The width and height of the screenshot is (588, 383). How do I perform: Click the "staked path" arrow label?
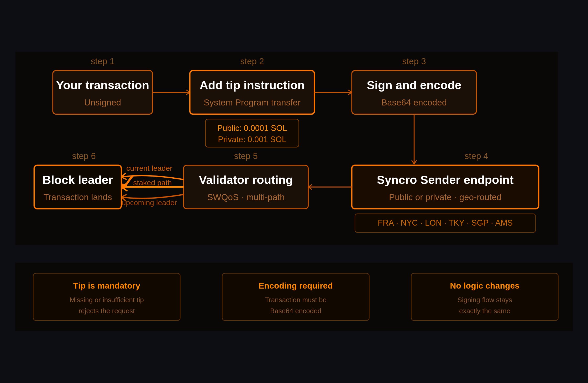click(x=152, y=183)
